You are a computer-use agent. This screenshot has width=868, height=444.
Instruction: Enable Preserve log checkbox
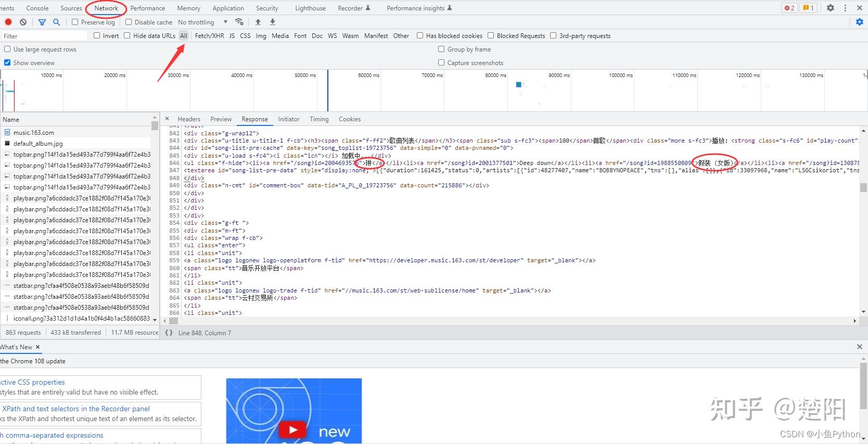[x=75, y=22]
